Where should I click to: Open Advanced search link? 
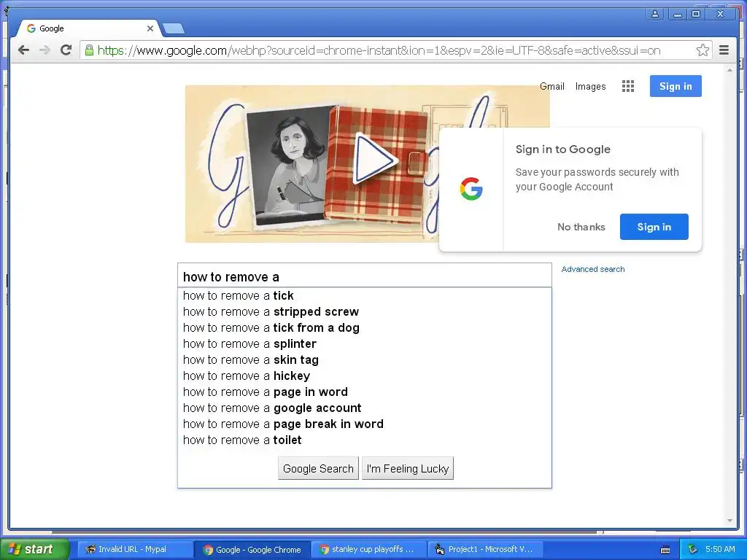click(592, 269)
